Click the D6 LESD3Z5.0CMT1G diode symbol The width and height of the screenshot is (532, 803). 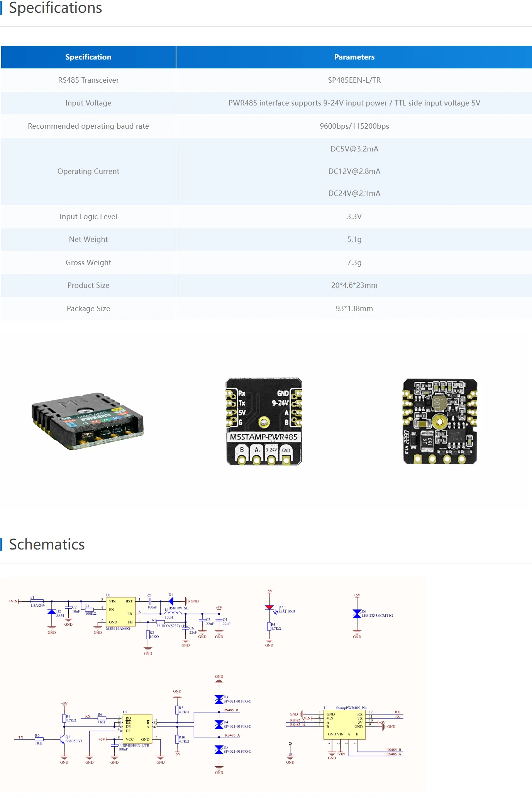(x=357, y=614)
